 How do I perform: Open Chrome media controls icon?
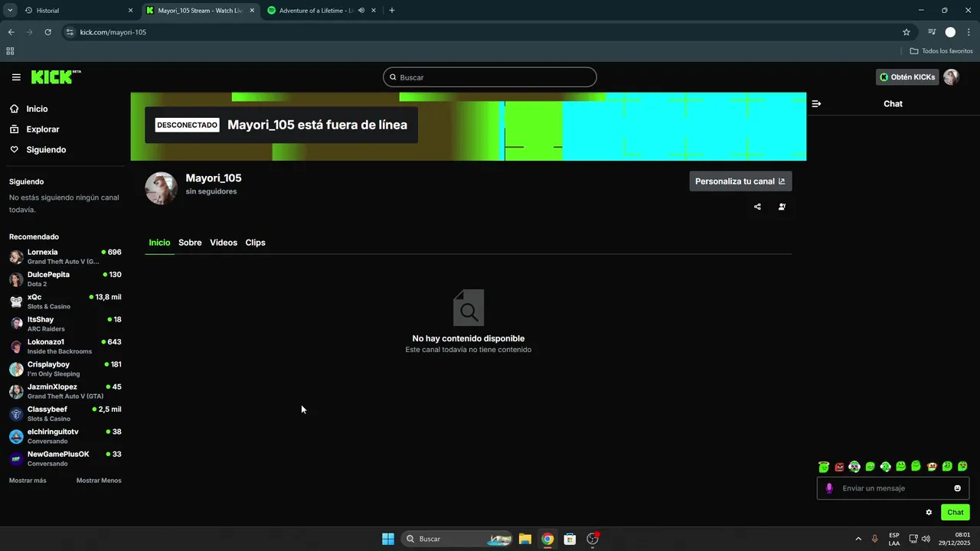point(932,32)
